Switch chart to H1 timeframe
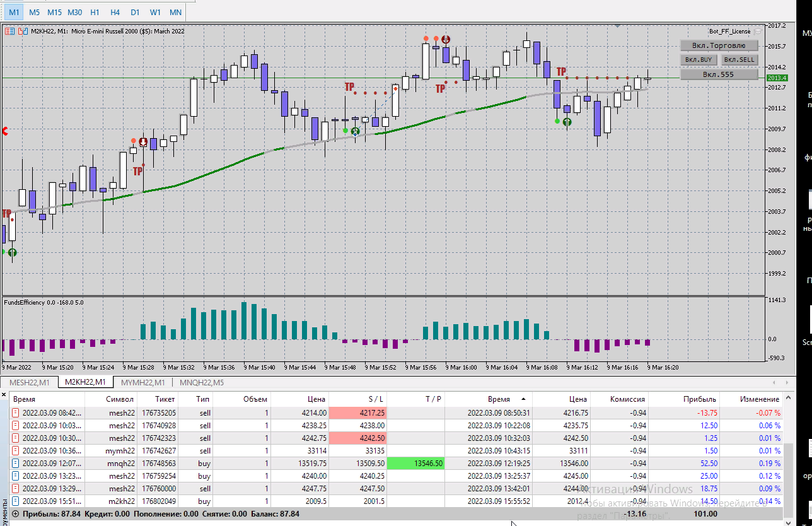 click(95, 12)
